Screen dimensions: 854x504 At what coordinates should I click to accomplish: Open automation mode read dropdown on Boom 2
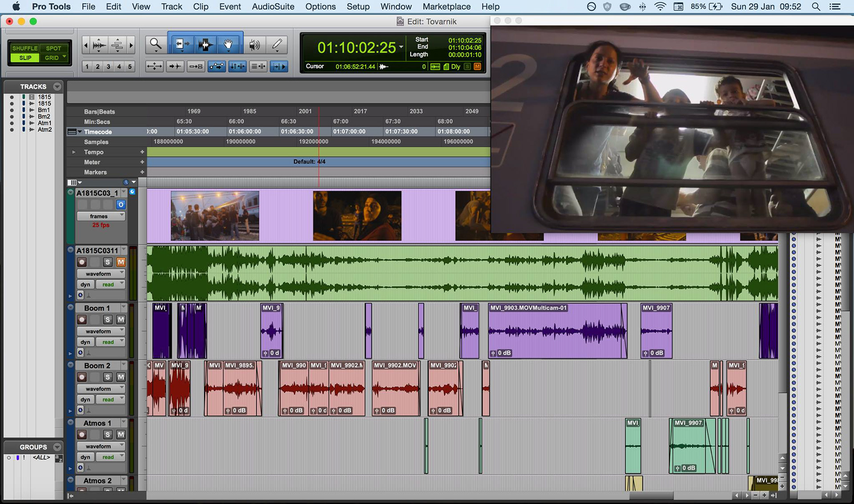pyautogui.click(x=110, y=399)
